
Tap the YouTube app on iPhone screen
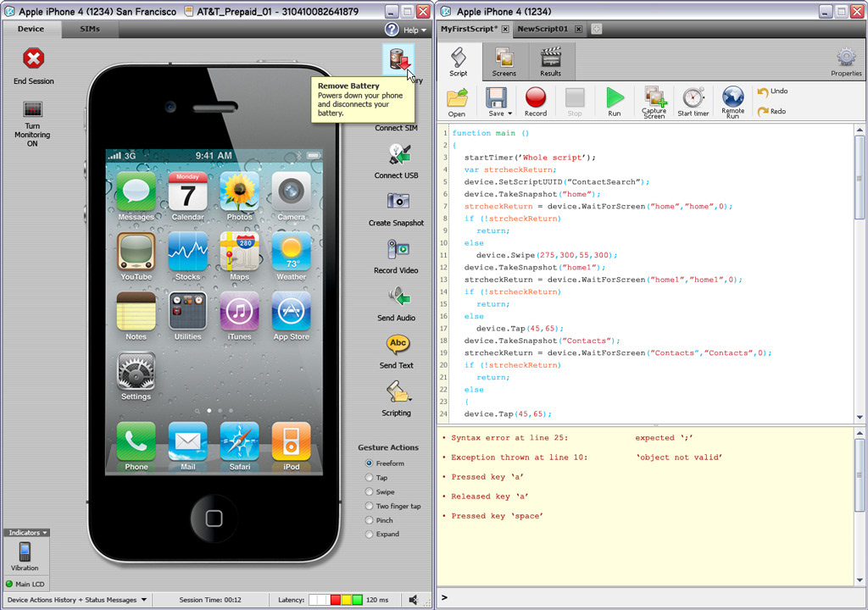(136, 252)
